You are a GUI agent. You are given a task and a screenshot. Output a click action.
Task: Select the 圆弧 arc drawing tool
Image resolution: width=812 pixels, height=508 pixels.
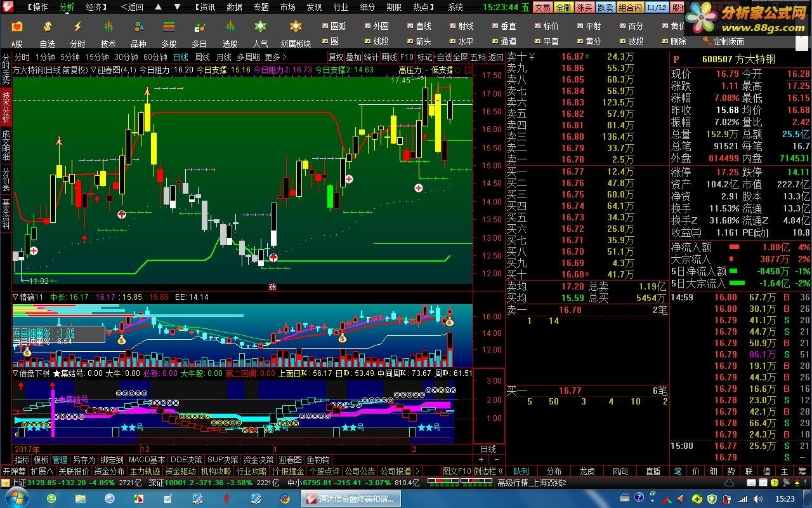pos(333,27)
